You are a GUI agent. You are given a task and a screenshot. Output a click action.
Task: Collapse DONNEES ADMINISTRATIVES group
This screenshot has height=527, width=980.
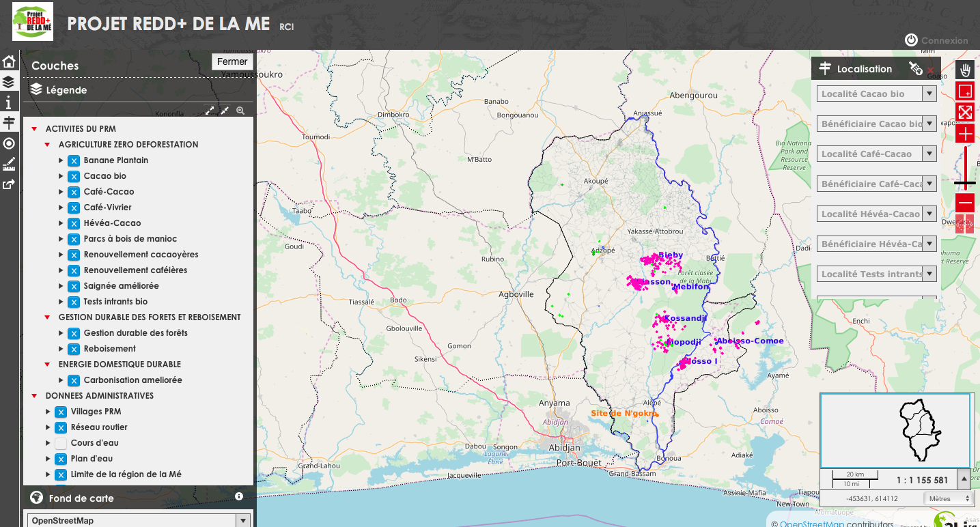[34, 396]
